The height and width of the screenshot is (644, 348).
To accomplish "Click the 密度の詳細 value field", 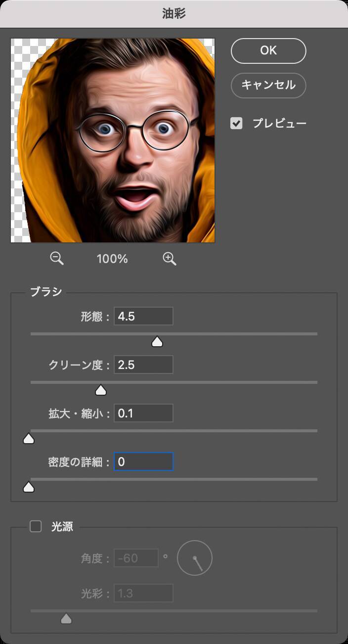I will tap(143, 461).
